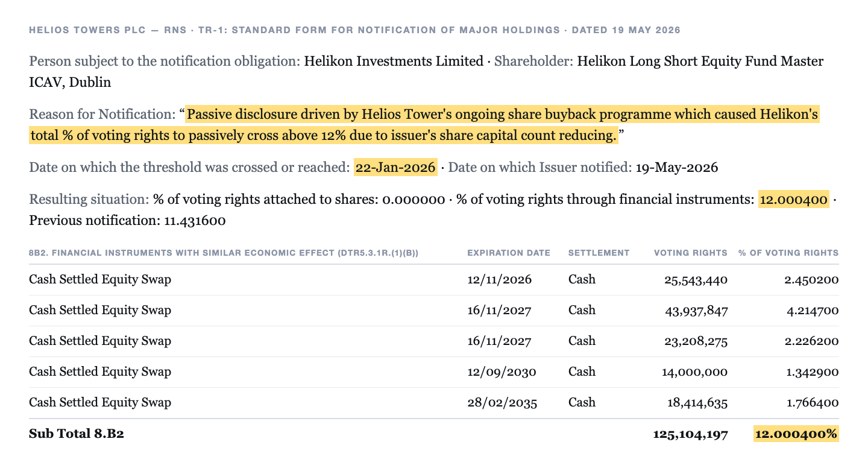Click the Previous notification 11.431600 value
The image size is (868, 468).
click(195, 221)
